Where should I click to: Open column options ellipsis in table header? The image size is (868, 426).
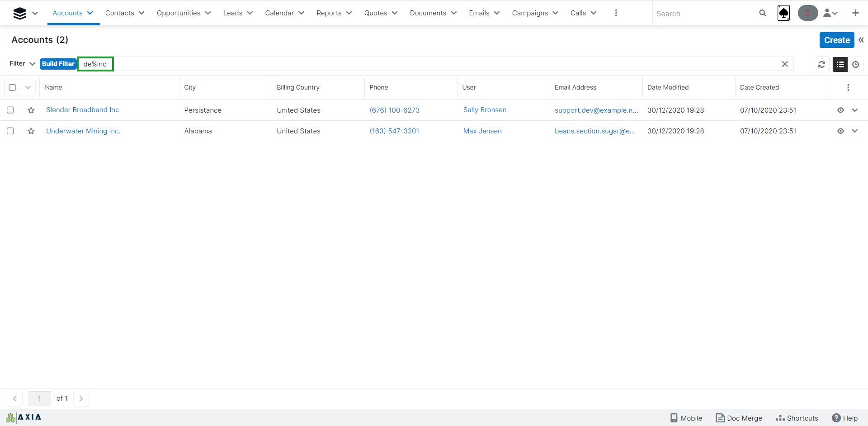pos(848,87)
